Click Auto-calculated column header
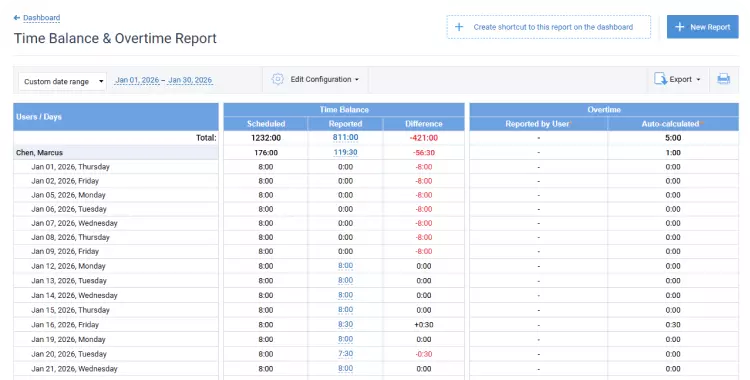750x380 pixels. coord(673,124)
